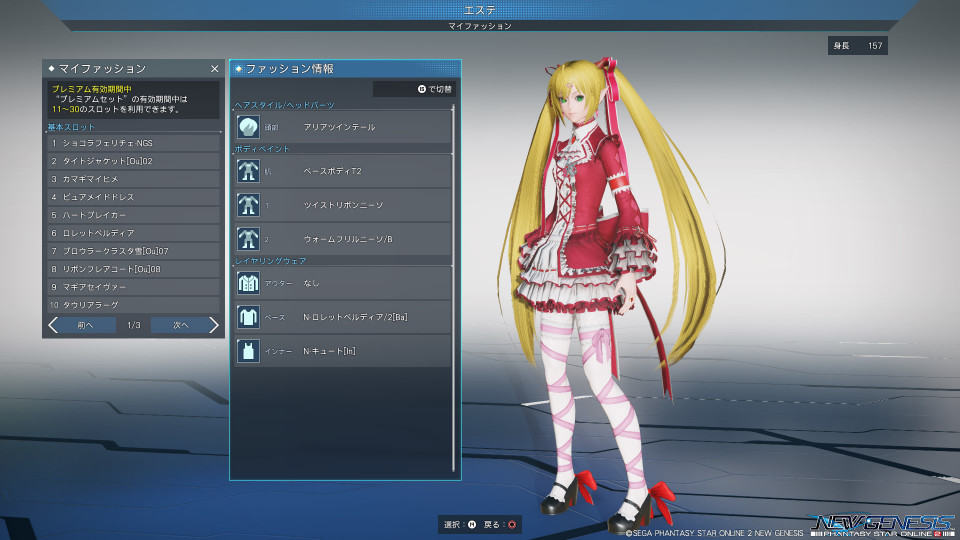This screenshot has height=540, width=960.
Task: Click the N-ロレットベルディア/2[Ba] base row
Action: tap(343, 317)
